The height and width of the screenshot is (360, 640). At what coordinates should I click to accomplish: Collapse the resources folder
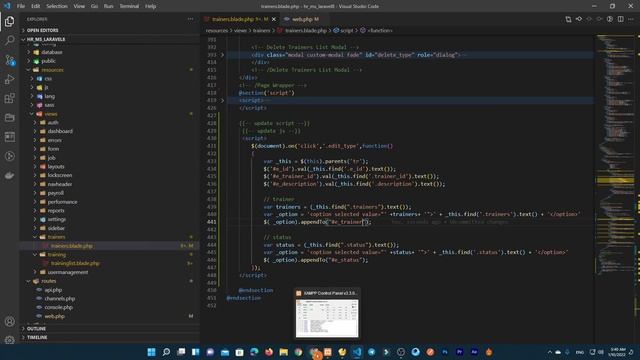point(52,70)
